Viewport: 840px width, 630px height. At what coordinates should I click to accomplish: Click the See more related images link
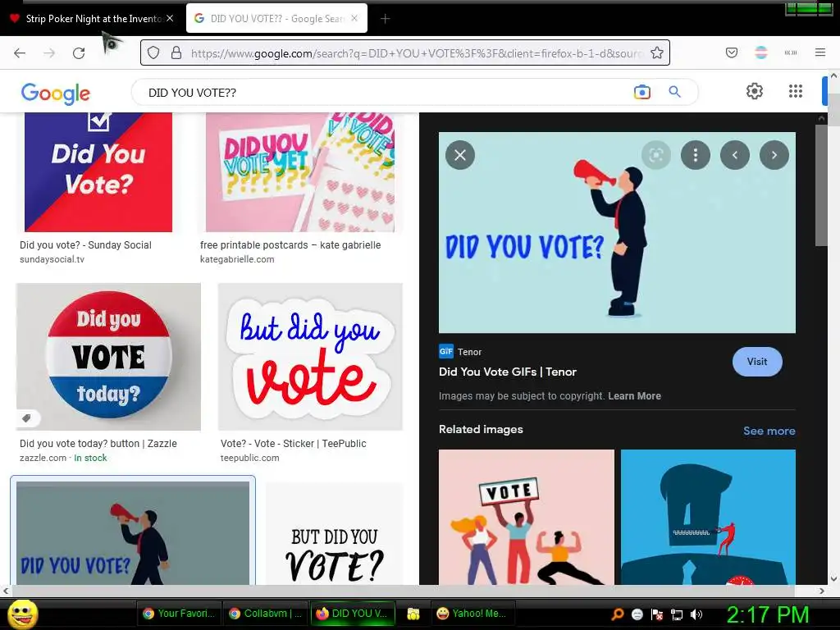pyautogui.click(x=769, y=431)
